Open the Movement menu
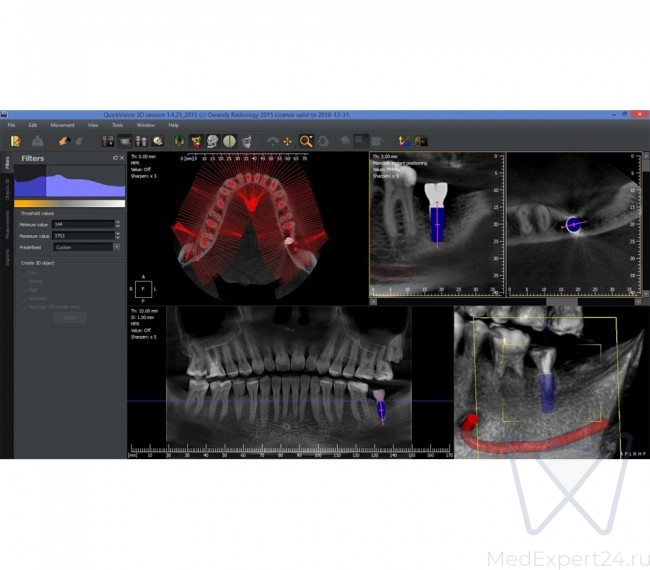The width and height of the screenshot is (650, 570). (62, 125)
